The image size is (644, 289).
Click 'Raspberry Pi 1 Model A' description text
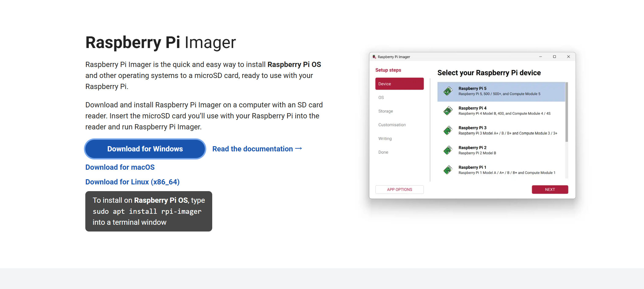507,173
